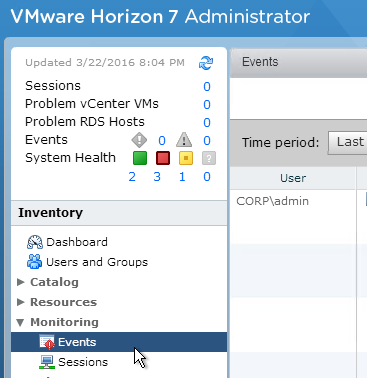Click the red System Health status icon

(163, 158)
